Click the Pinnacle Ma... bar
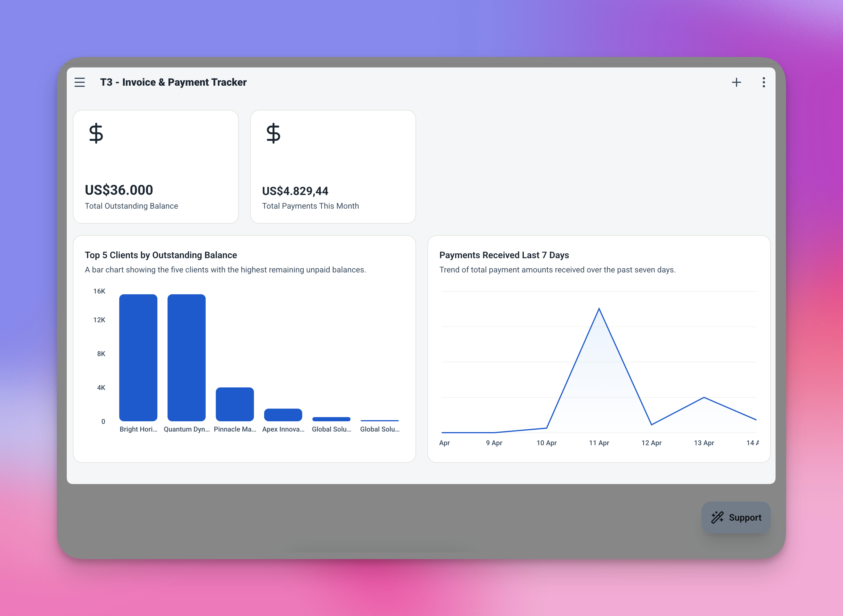Screen dimensions: 843x616 click(x=235, y=404)
